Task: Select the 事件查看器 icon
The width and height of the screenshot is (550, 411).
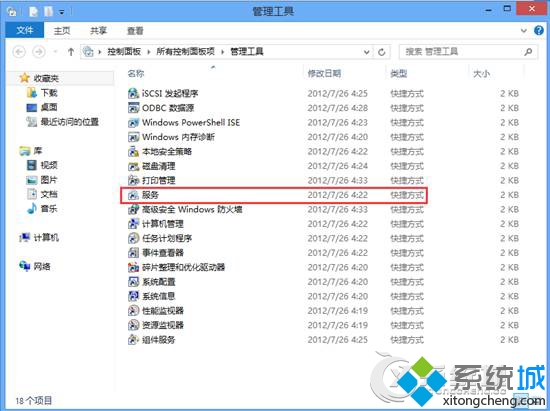Action: (x=133, y=252)
